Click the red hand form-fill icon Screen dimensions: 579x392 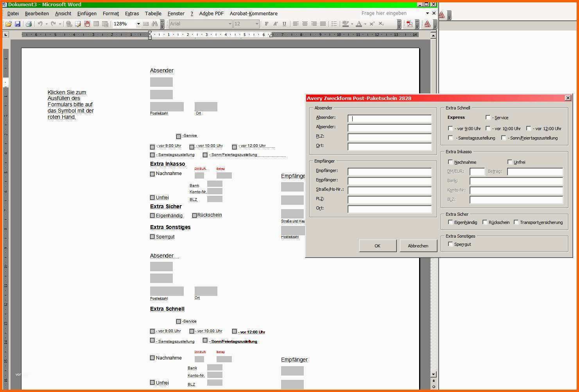(87, 24)
